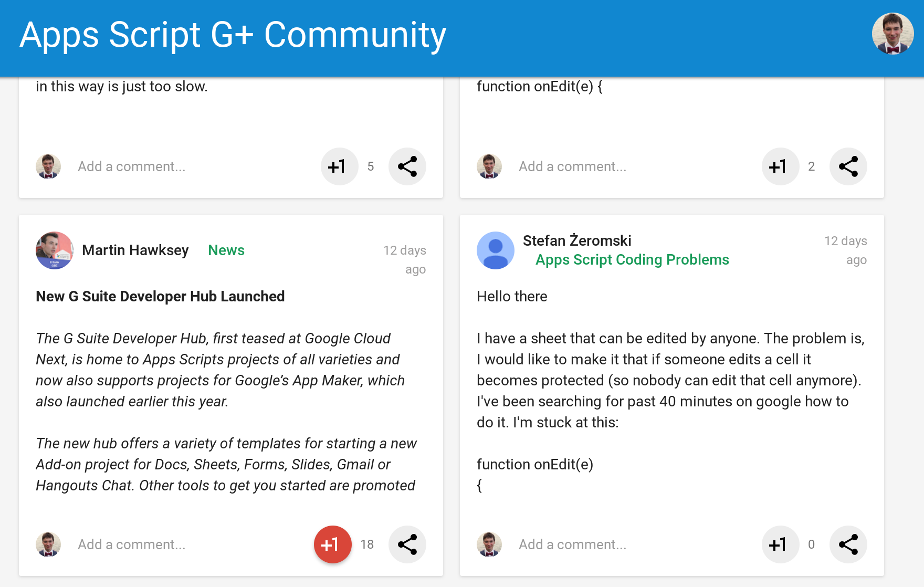
Task: Click Apps Script G+ Community title
Action: click(233, 35)
